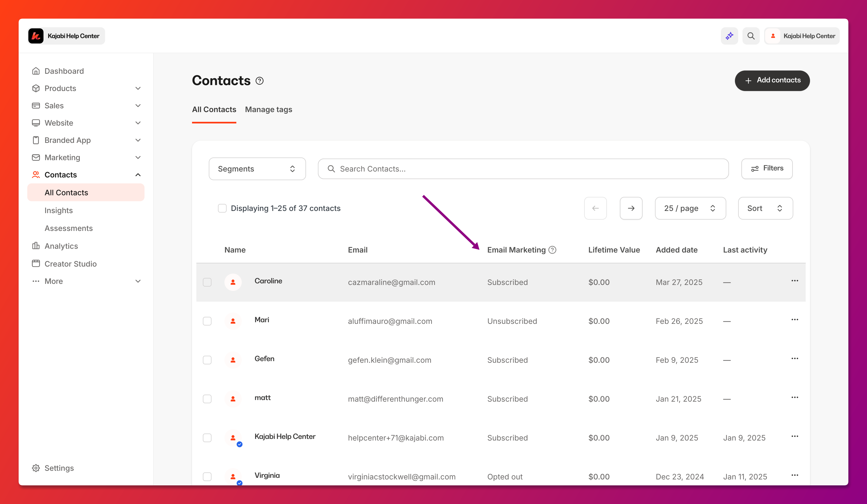Open Settings gear in the sidebar
Screen dimensions: 867x504
coord(36,468)
